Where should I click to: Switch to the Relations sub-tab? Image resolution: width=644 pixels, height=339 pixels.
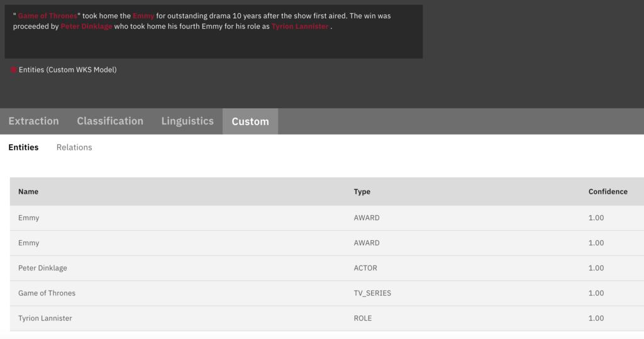[x=74, y=148]
